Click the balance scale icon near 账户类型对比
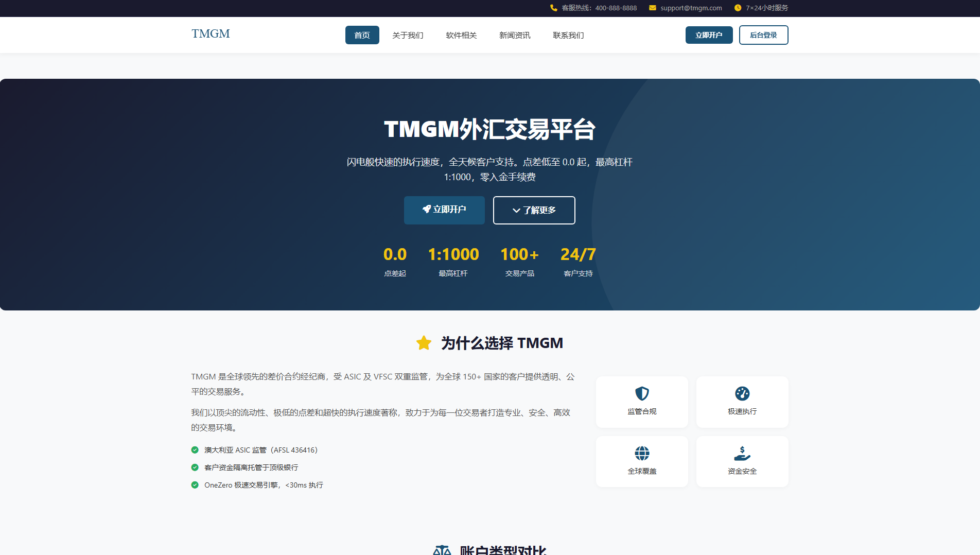The width and height of the screenshot is (980, 555). 442,550
